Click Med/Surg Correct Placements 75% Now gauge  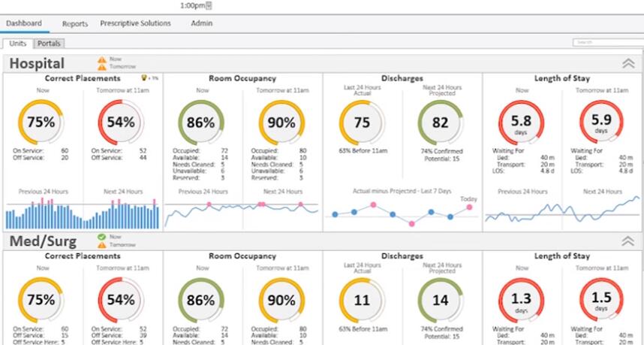41,300
